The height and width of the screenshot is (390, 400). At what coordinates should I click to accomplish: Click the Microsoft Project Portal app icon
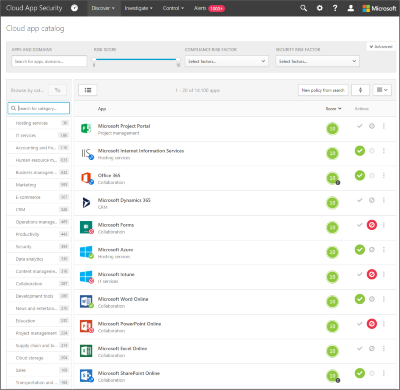[x=86, y=128]
